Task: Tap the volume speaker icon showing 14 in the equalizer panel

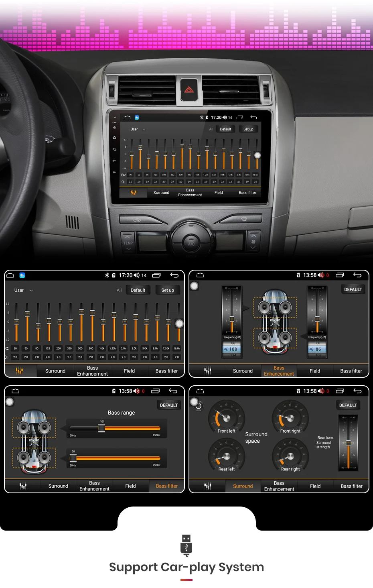Action: (137, 275)
